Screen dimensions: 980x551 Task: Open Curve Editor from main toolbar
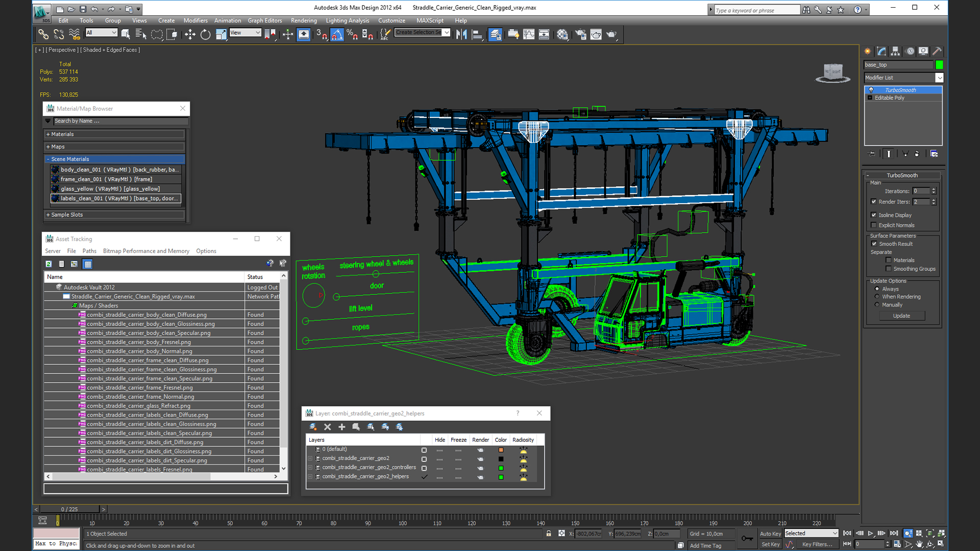tap(529, 34)
